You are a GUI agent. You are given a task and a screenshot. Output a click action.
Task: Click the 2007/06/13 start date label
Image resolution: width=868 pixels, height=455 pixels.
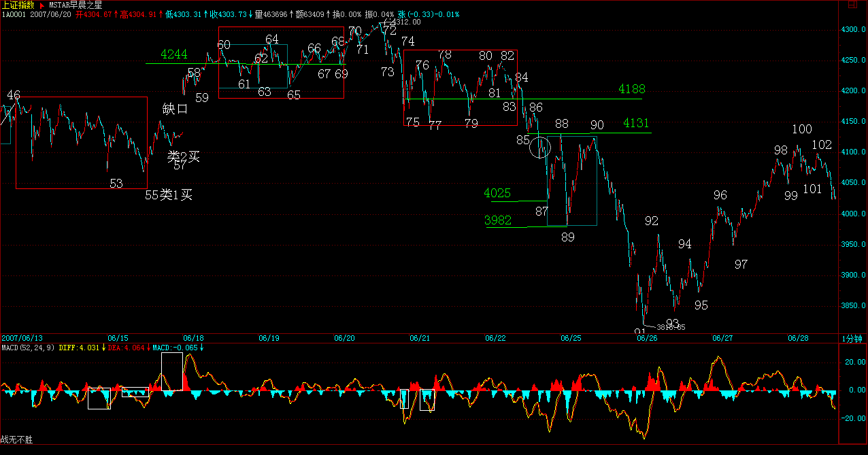(22, 338)
